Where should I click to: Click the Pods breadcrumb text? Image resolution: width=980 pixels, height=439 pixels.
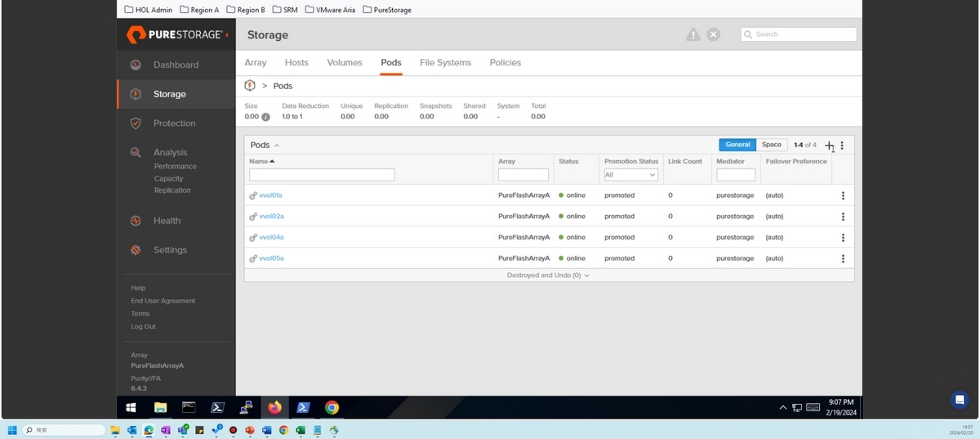coord(283,86)
